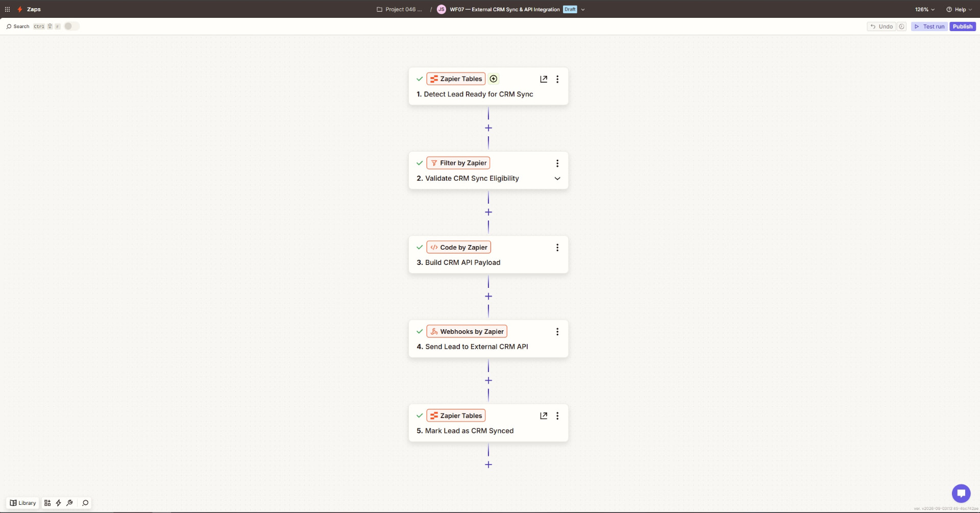Click the add-apps grid icon in bottom toolbar
Image resolution: width=980 pixels, height=513 pixels.
pos(47,503)
